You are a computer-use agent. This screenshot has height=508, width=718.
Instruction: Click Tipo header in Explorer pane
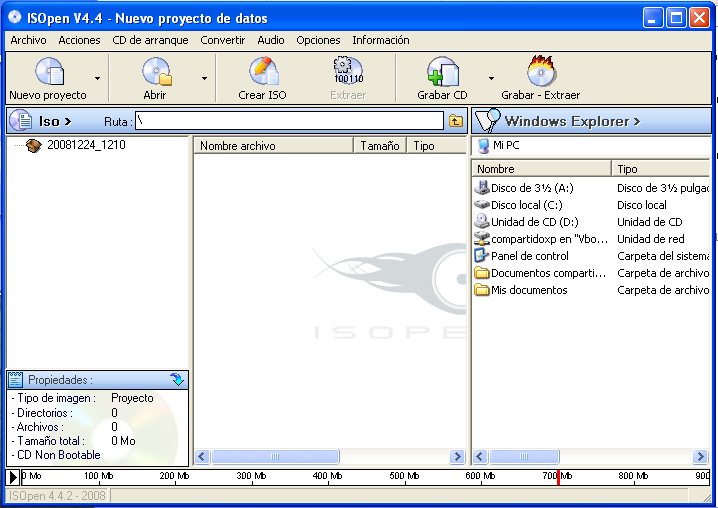pos(661,169)
